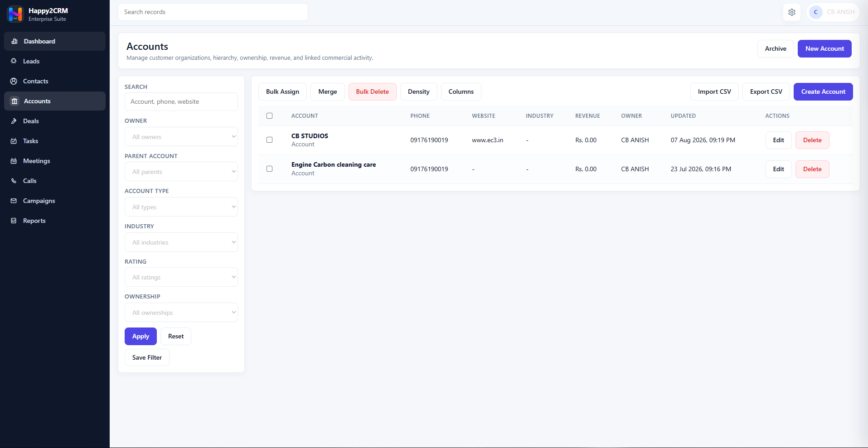This screenshot has width=868, height=448.
Task: Open the Tasks menu item
Action: tap(55, 141)
